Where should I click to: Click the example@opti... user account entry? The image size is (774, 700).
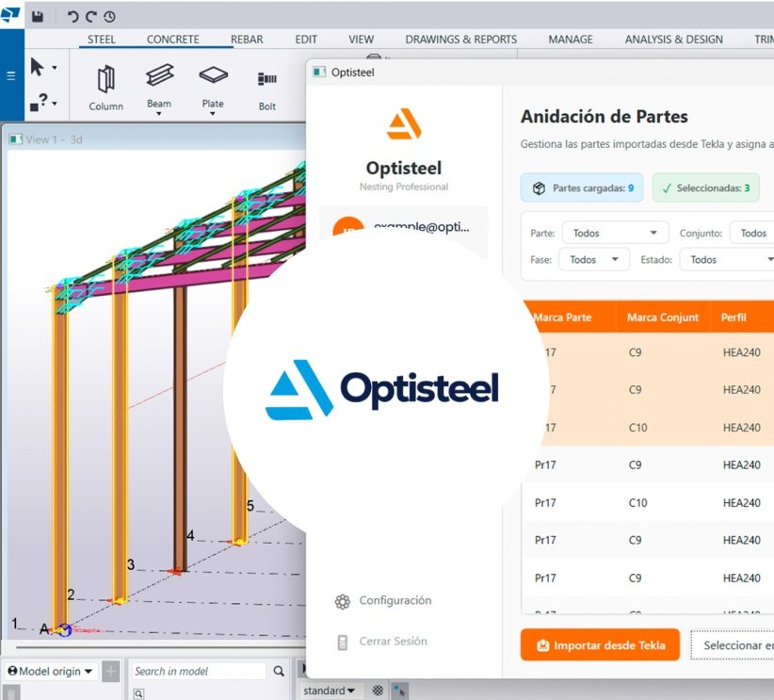pyautogui.click(x=403, y=226)
